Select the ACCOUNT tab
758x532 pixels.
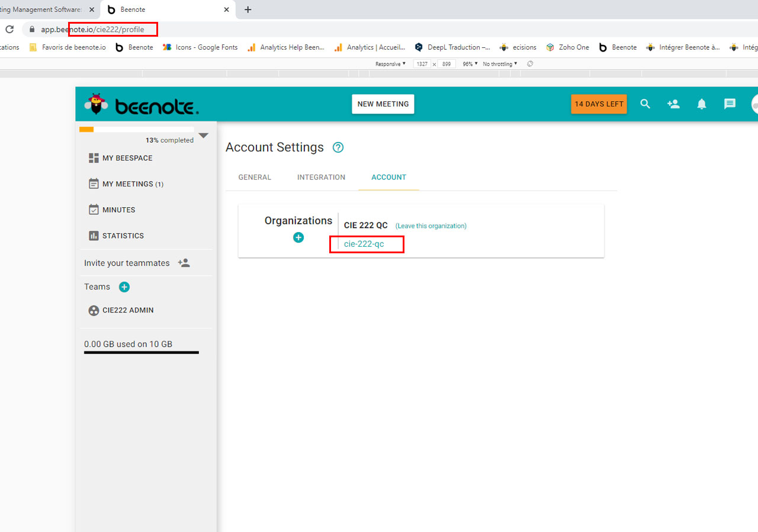tap(388, 178)
